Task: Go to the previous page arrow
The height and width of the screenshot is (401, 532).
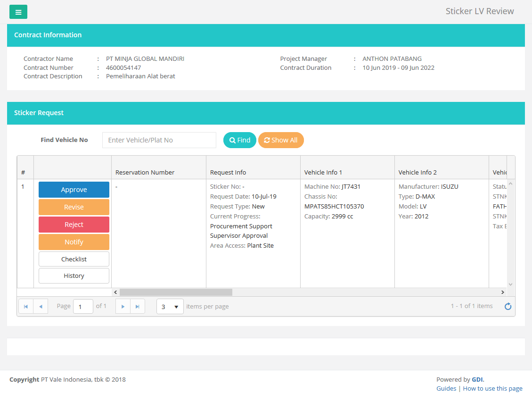Action: pos(41,307)
